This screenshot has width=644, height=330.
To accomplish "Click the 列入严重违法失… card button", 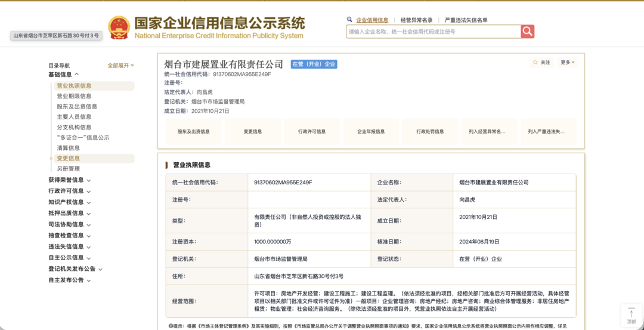I will (x=549, y=131).
